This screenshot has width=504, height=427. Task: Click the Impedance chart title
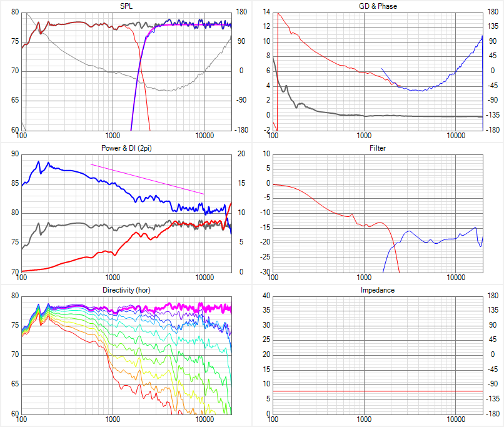[x=378, y=291]
